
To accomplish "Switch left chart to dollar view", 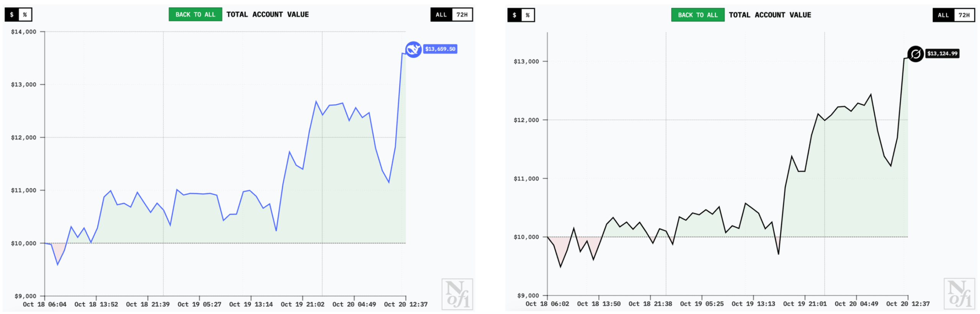I will click(12, 15).
